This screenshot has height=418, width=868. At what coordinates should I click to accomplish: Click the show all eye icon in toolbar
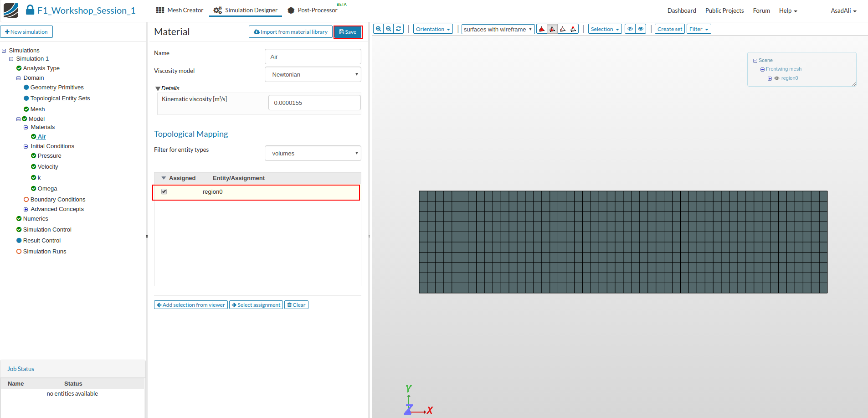(641, 29)
